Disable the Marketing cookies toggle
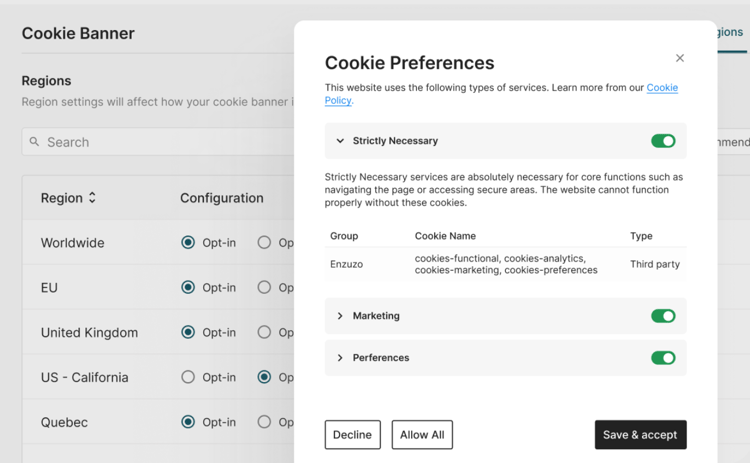Screen dimensions: 750x463 click(x=663, y=316)
